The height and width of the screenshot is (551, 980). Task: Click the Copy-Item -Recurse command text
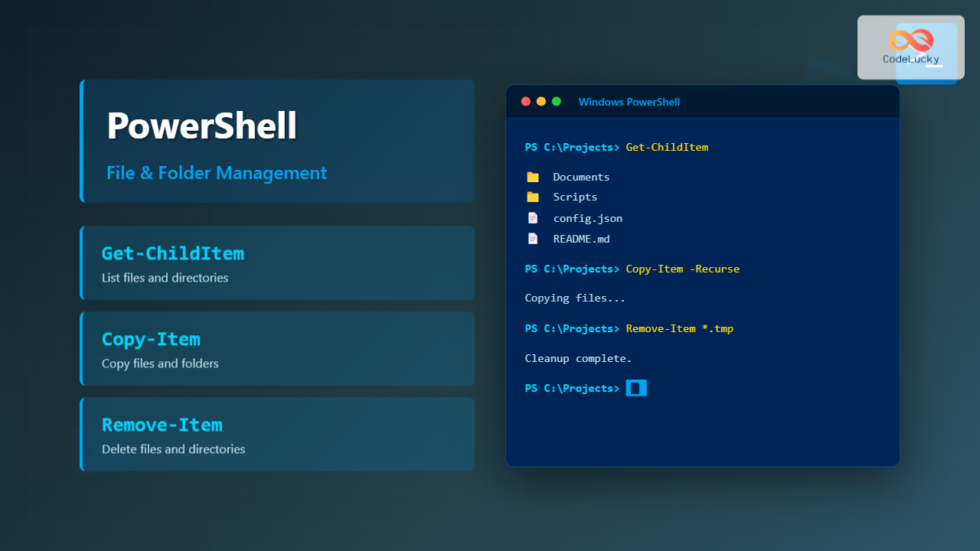[x=682, y=269]
